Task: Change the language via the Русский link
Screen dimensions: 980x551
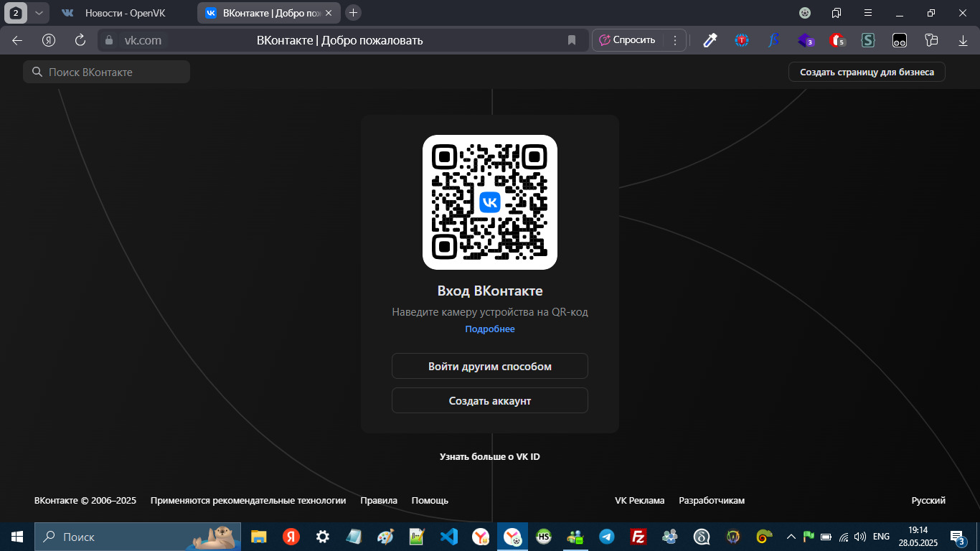Action: (928, 501)
